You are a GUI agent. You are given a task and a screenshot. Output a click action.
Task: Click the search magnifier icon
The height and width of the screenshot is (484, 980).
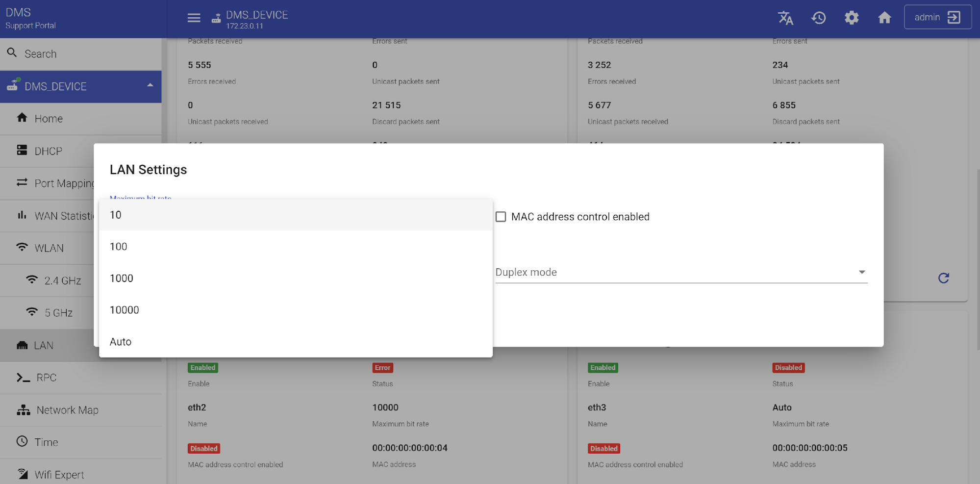click(x=12, y=53)
